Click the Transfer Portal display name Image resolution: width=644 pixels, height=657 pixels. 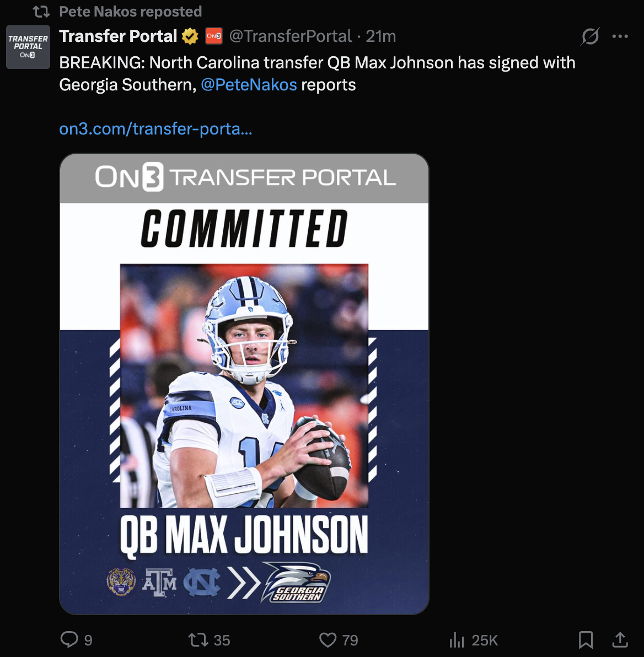tap(118, 36)
